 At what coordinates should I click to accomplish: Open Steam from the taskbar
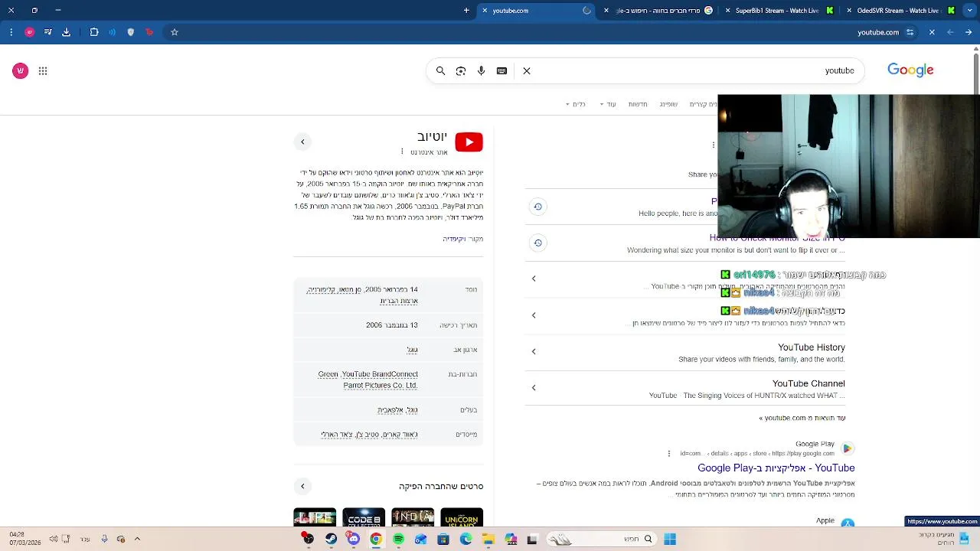tap(331, 539)
